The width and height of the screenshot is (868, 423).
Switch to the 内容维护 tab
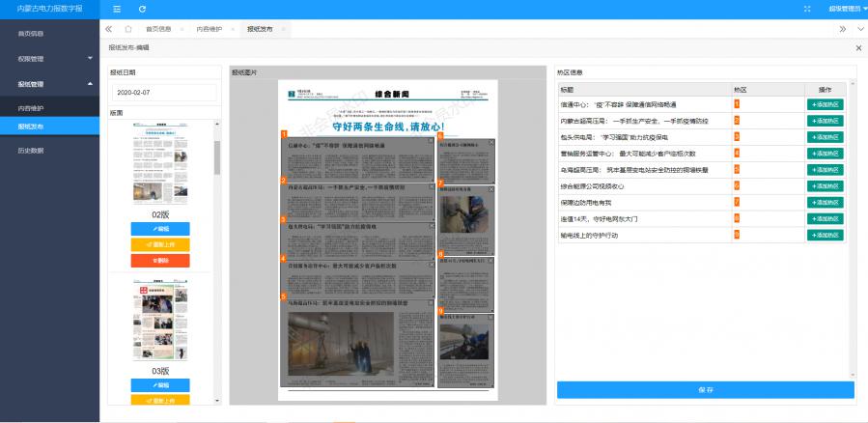(x=209, y=30)
